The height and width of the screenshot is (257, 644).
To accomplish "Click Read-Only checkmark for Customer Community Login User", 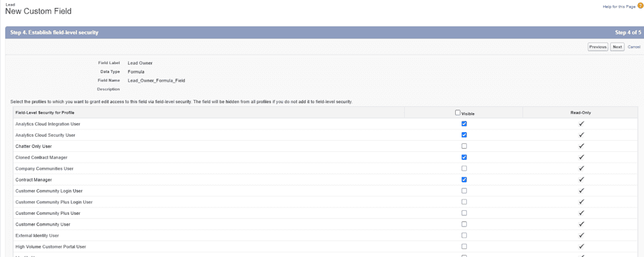I will point(581,190).
